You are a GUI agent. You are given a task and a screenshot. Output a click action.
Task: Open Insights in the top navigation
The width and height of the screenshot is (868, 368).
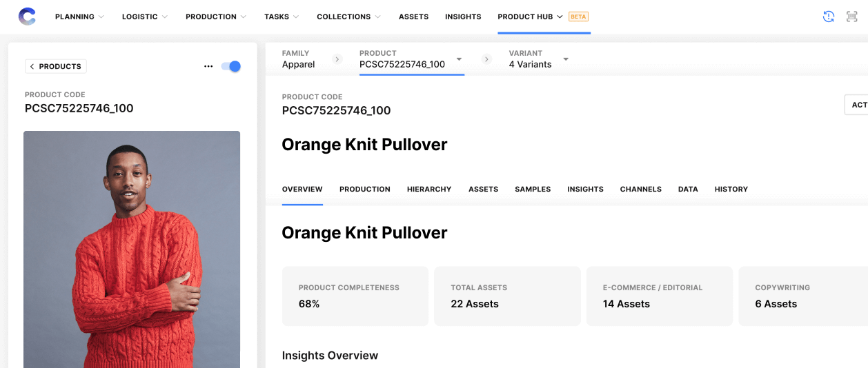click(463, 17)
